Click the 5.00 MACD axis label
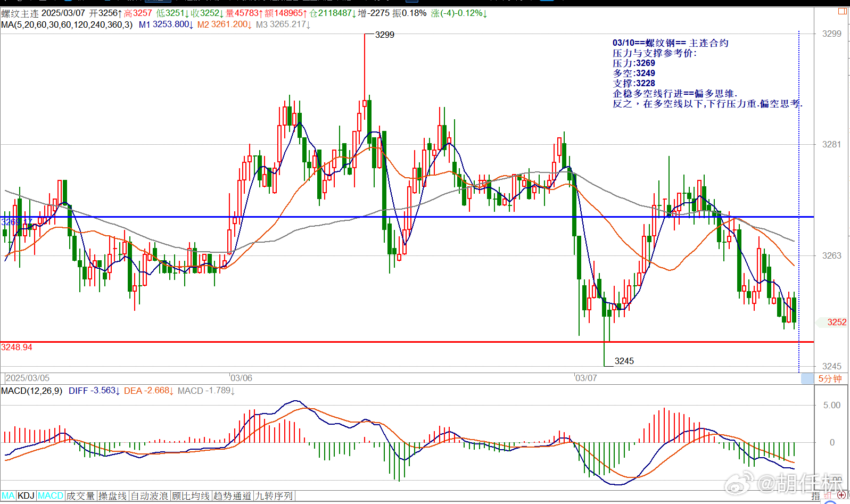This screenshot has width=850, height=504. [x=832, y=405]
